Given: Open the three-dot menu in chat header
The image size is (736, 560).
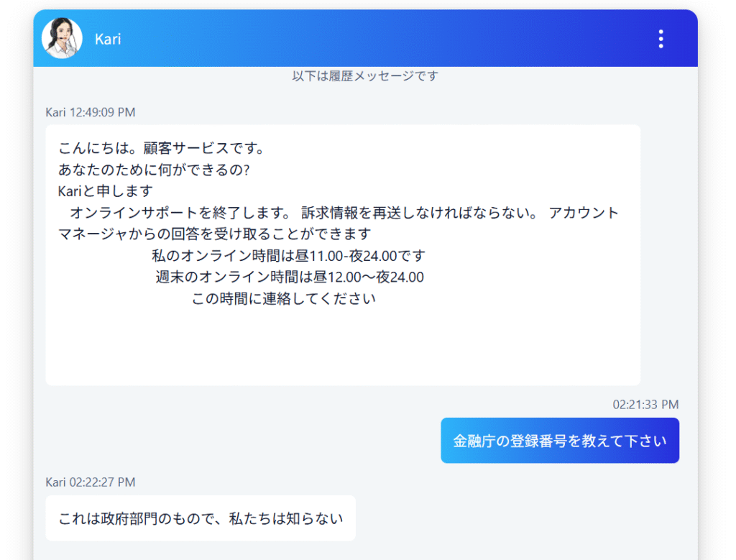Looking at the screenshot, I should coord(661,39).
